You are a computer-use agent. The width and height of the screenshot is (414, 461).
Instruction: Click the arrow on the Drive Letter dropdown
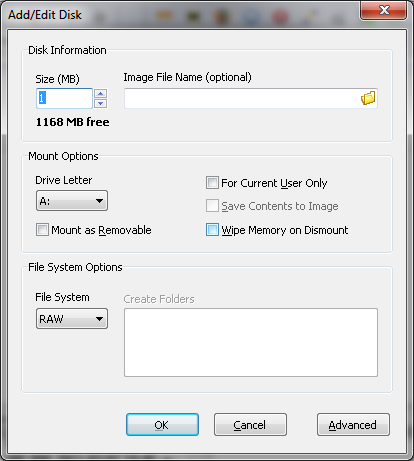[99, 201]
